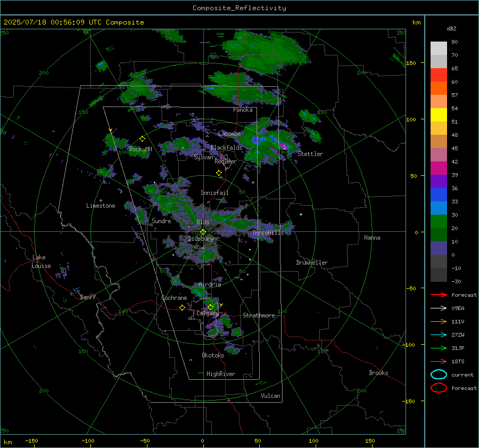Click the Cochrane city label

174,298
